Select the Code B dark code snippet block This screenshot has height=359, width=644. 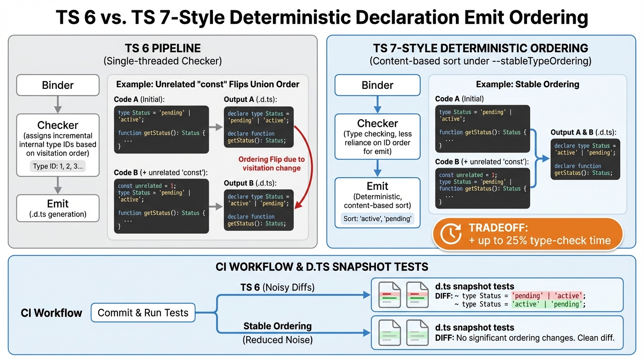tap(161, 207)
